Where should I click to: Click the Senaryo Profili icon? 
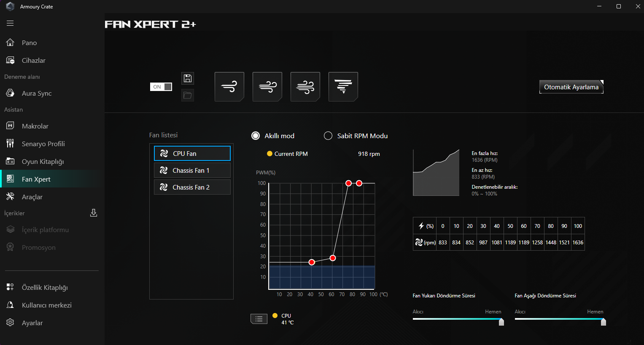pyautogui.click(x=10, y=144)
